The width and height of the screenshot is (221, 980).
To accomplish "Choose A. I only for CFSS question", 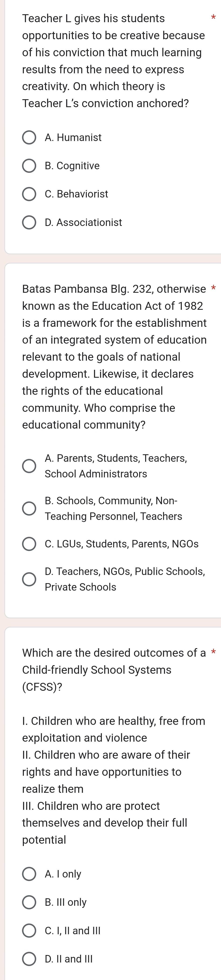I will point(29,874).
